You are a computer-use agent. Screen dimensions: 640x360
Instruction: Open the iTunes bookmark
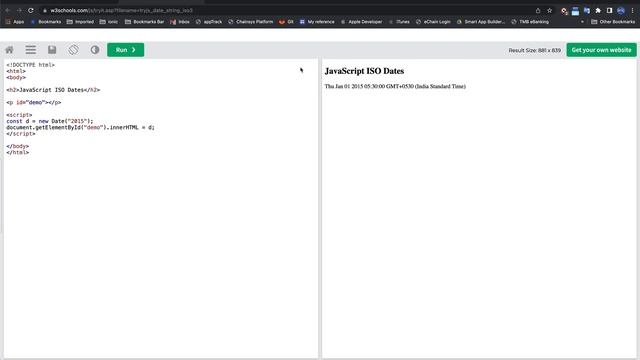[x=399, y=22]
